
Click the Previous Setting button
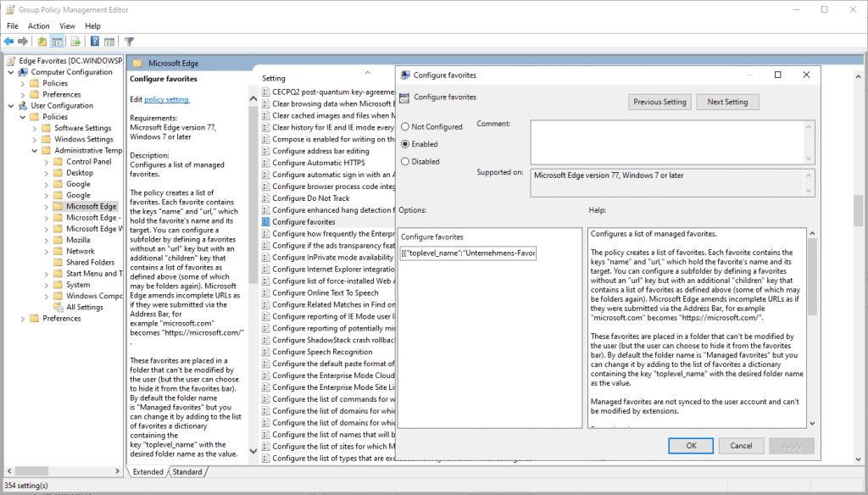tap(659, 101)
